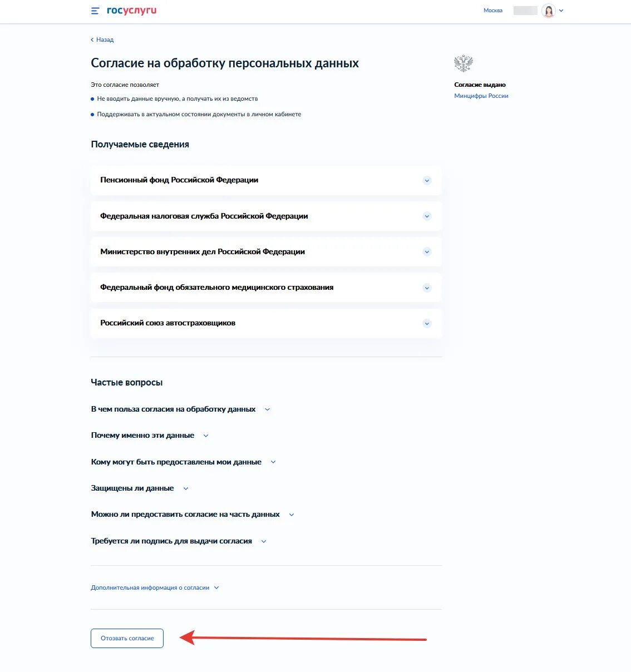This screenshot has width=631, height=672.
Task: Click the Госуслуги logo
Action: click(x=131, y=11)
